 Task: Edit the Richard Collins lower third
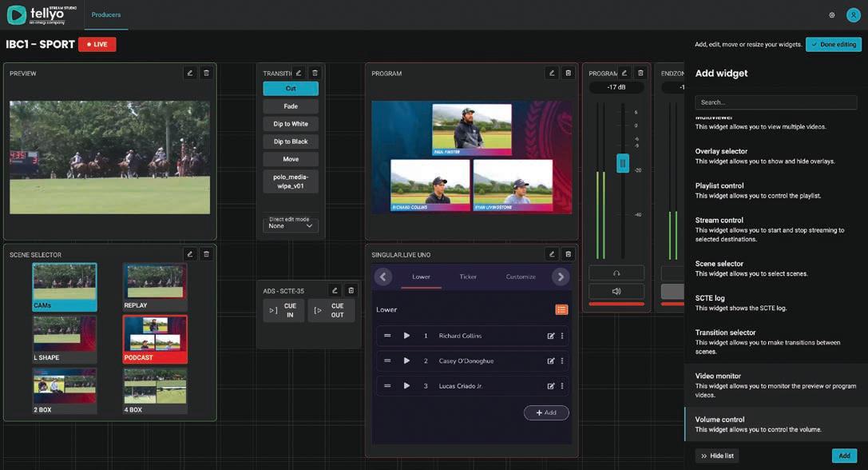click(x=551, y=336)
